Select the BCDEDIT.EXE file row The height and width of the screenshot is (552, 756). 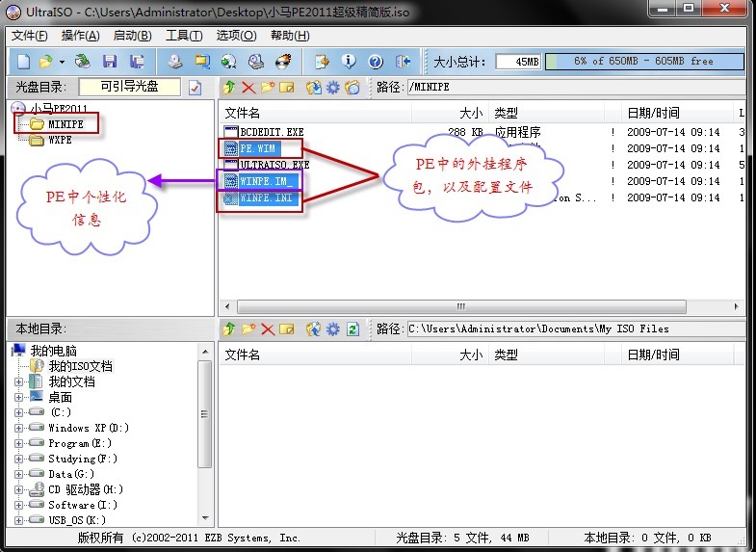pyautogui.click(x=482, y=132)
